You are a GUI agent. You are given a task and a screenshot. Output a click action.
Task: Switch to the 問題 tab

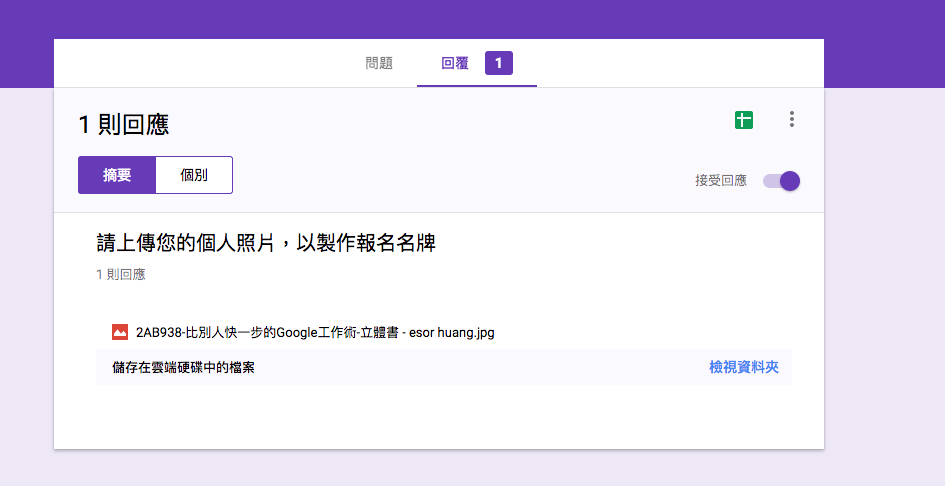click(x=379, y=63)
